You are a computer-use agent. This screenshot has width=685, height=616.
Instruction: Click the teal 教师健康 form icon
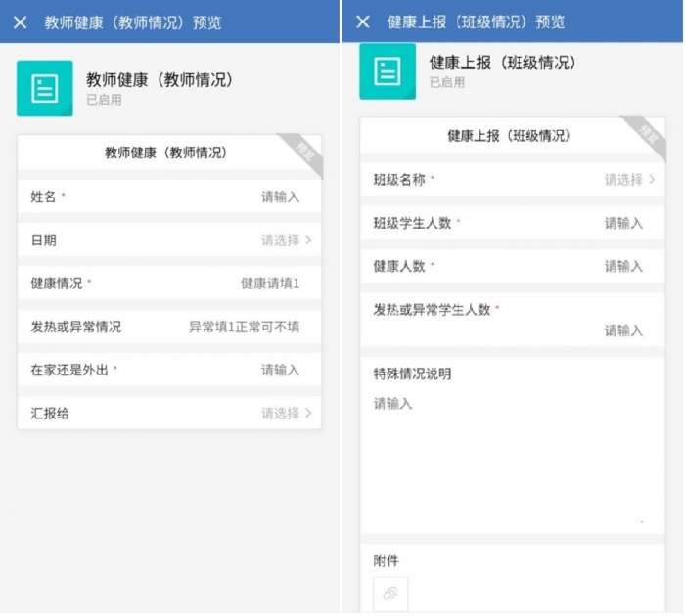click(44, 88)
